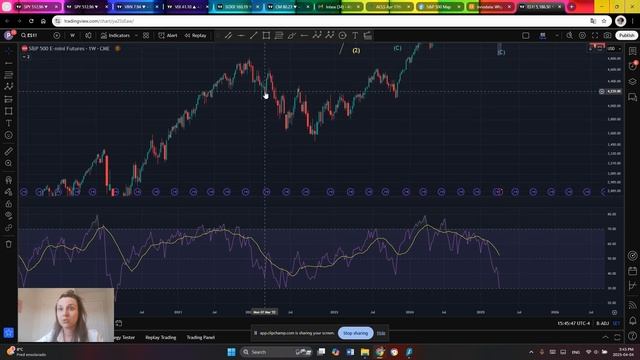This screenshot has width=640, height=360.
Task: Select the Text tool in left sidebar
Action: click(9, 123)
